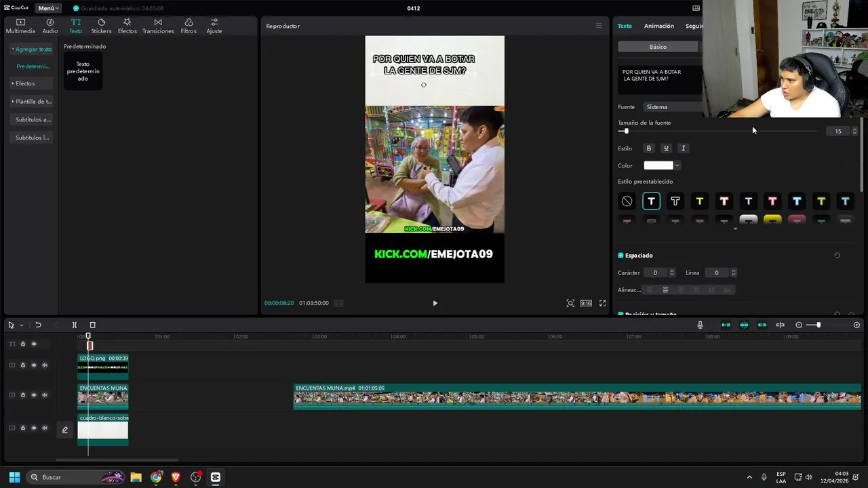Open the aspect ratio 9:16 button
The width and height of the screenshot is (868, 488).
coord(586,303)
